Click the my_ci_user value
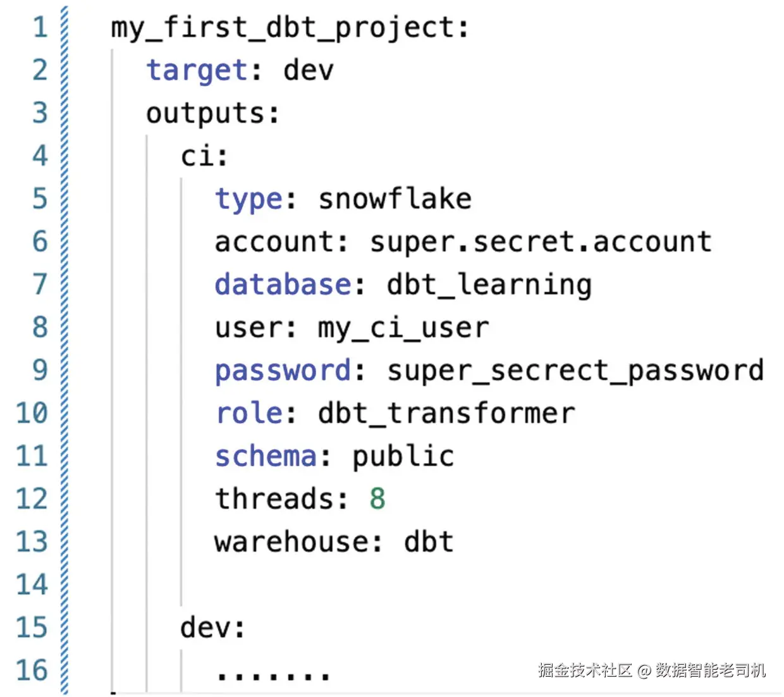The width and height of the screenshot is (784, 697). [x=403, y=328]
